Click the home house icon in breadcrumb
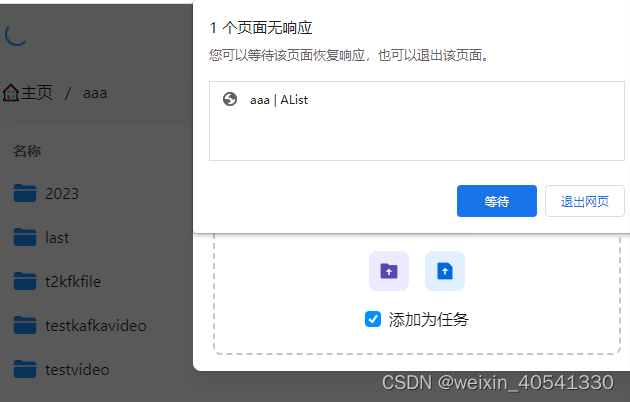Viewport: 630px width, 402px height. tap(10, 93)
